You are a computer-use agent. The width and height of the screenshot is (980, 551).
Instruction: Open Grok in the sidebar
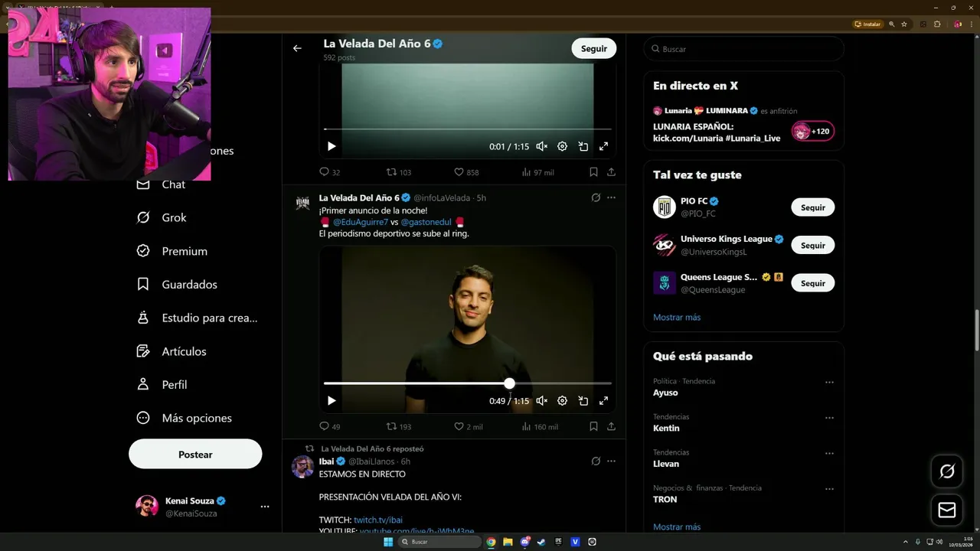coord(162,217)
